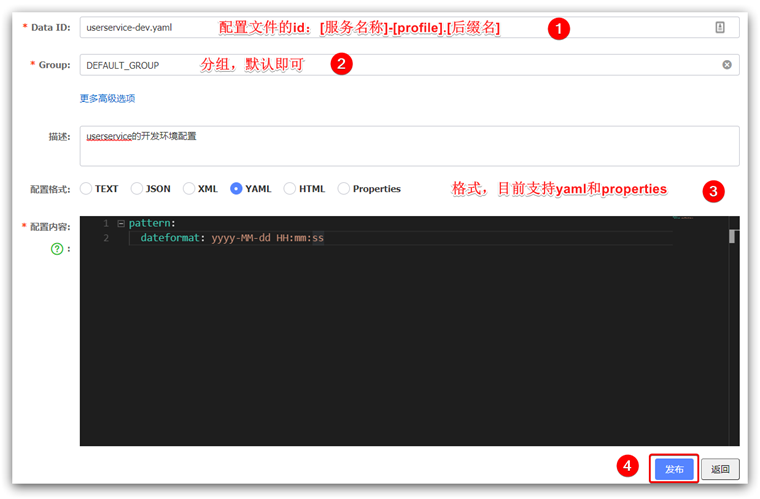The height and width of the screenshot is (499, 760).
Task: Click line number 1 in editor gutter
Action: (x=105, y=223)
